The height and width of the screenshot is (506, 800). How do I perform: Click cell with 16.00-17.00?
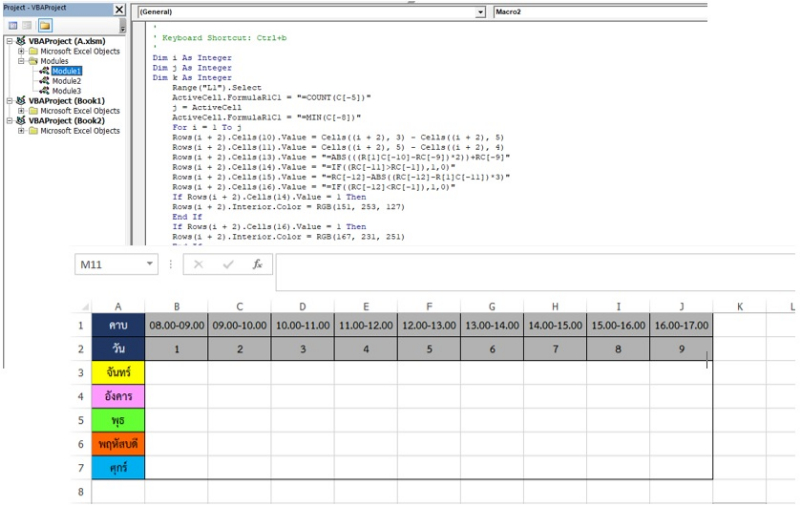(x=682, y=325)
